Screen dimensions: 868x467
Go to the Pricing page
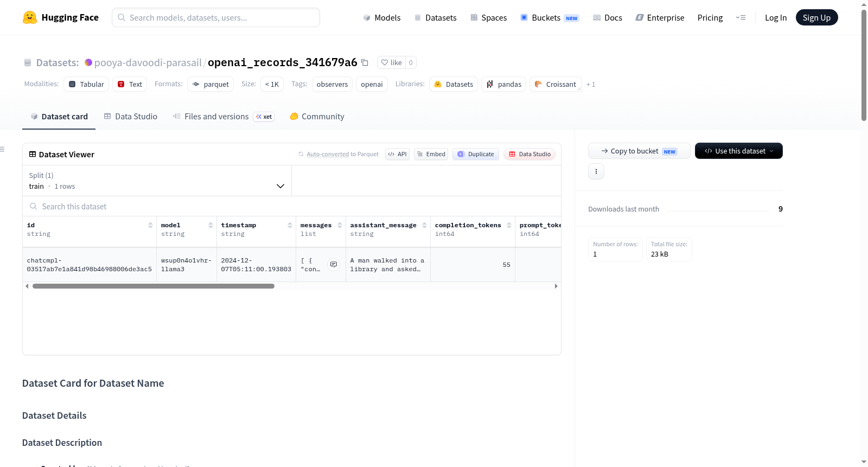(710, 17)
